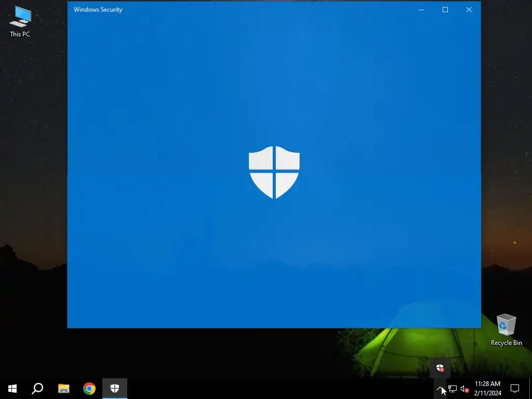The height and width of the screenshot is (399, 532).
Task: Select the Recycle Bin desktop icon
Action: point(506,329)
